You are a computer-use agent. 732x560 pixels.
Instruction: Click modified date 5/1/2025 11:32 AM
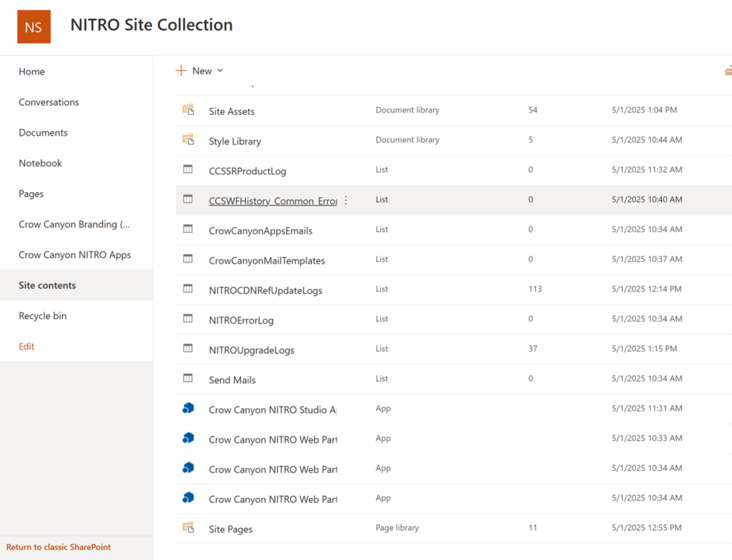[647, 169]
